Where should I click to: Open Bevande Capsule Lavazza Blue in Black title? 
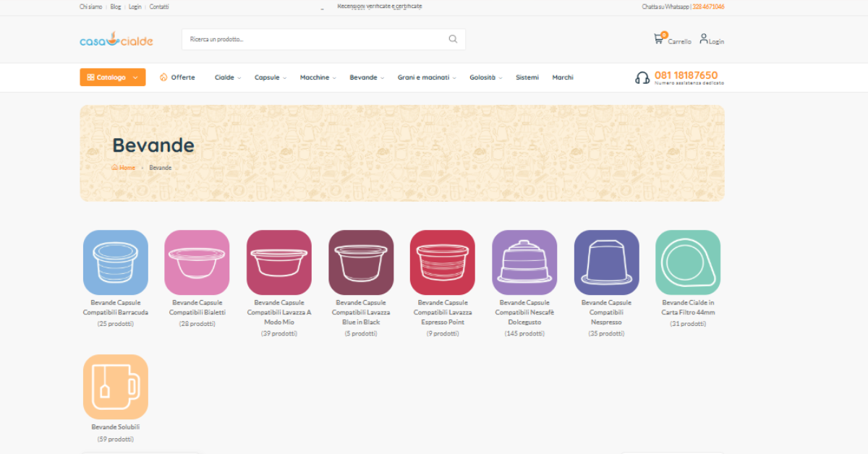click(x=361, y=312)
